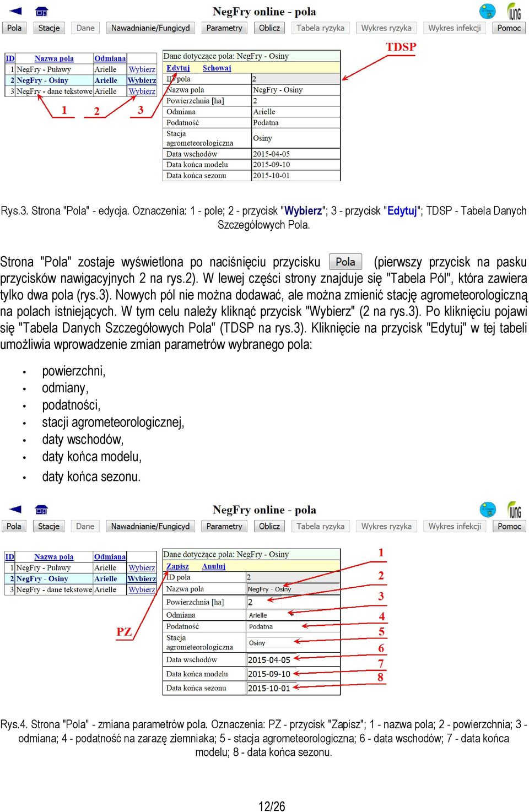Click the ID column header in Rys.4
529x812 pixels.
coord(10,557)
